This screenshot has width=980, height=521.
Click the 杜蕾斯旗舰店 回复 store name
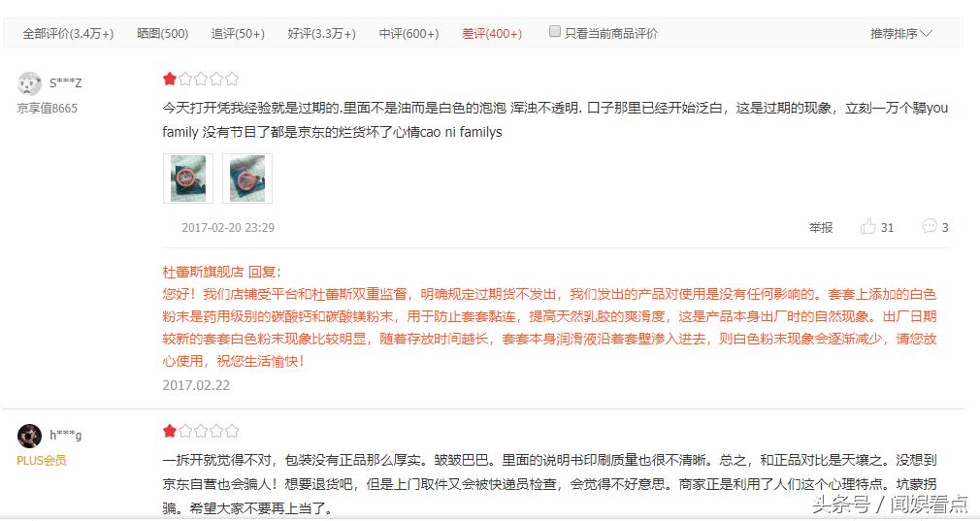pos(203,272)
